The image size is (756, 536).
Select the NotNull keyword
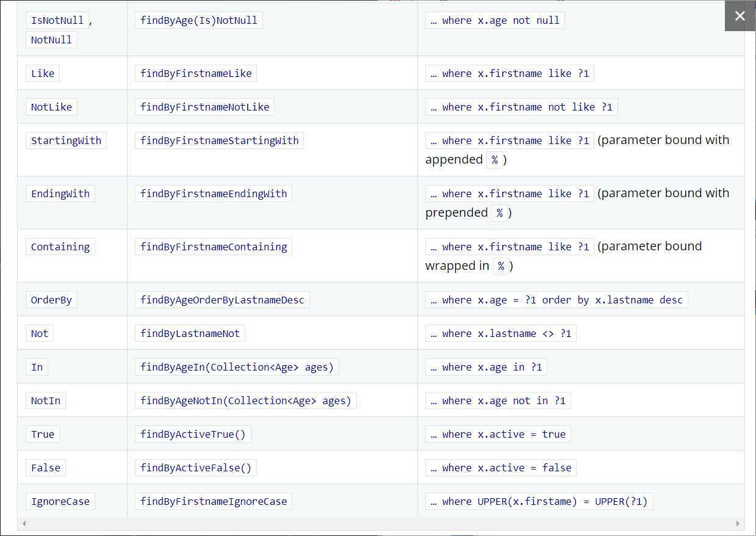click(x=51, y=40)
